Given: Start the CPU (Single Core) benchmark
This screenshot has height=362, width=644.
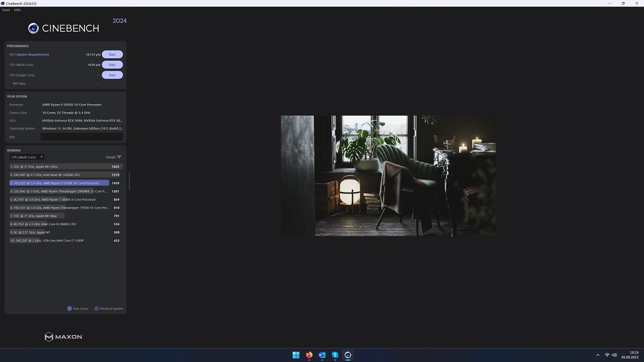Looking at the screenshot, I should (112, 75).
